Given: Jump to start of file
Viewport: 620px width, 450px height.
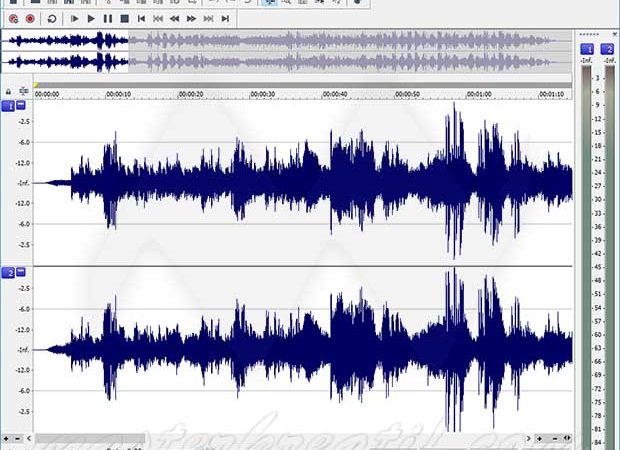Looking at the screenshot, I should pos(141,19).
